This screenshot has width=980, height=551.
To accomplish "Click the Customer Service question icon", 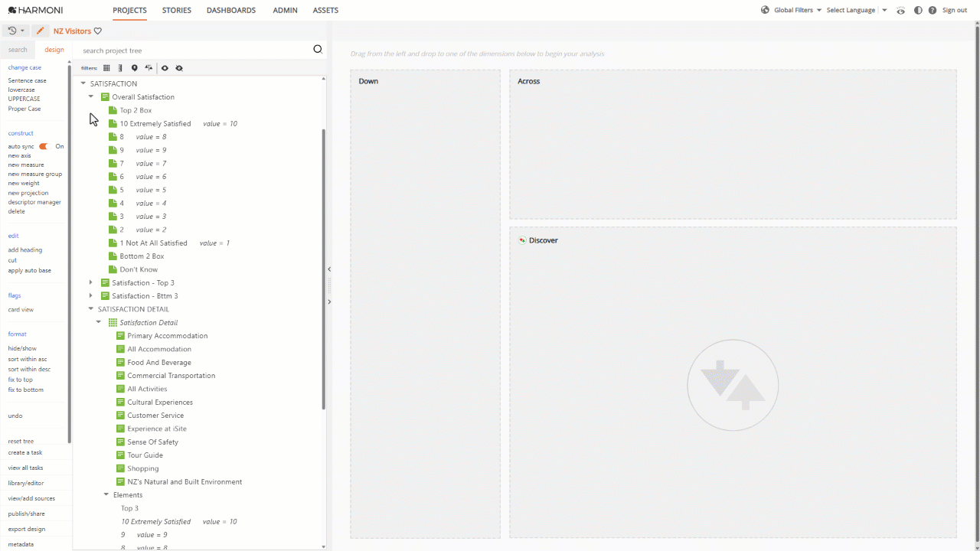I will pyautogui.click(x=120, y=416).
